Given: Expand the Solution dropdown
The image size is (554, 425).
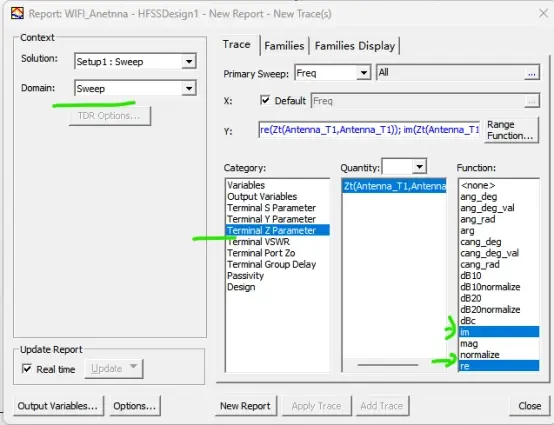Looking at the screenshot, I should pyautogui.click(x=189, y=62).
